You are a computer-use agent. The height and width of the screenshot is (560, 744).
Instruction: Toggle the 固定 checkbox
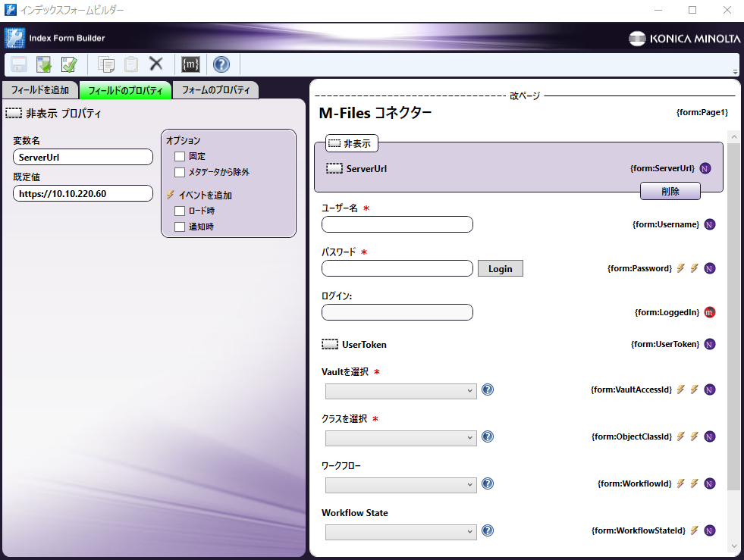(x=180, y=156)
